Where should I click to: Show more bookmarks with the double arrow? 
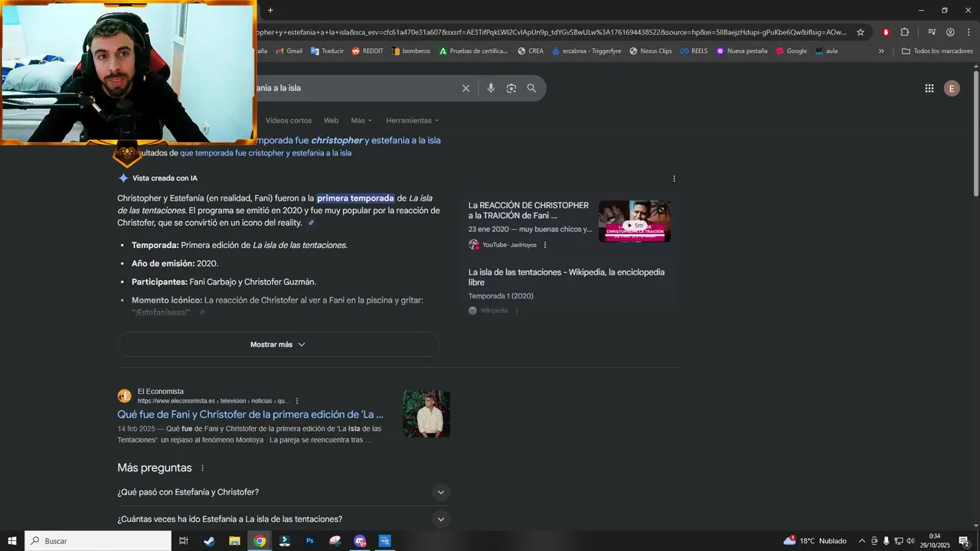881,51
